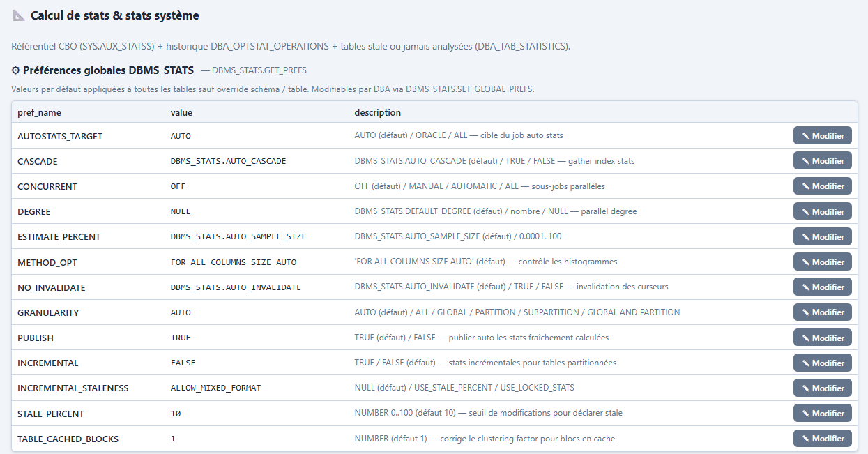Edit STALE_PERCENT via Modifier button
The width and height of the screenshot is (868, 454).
822,413
